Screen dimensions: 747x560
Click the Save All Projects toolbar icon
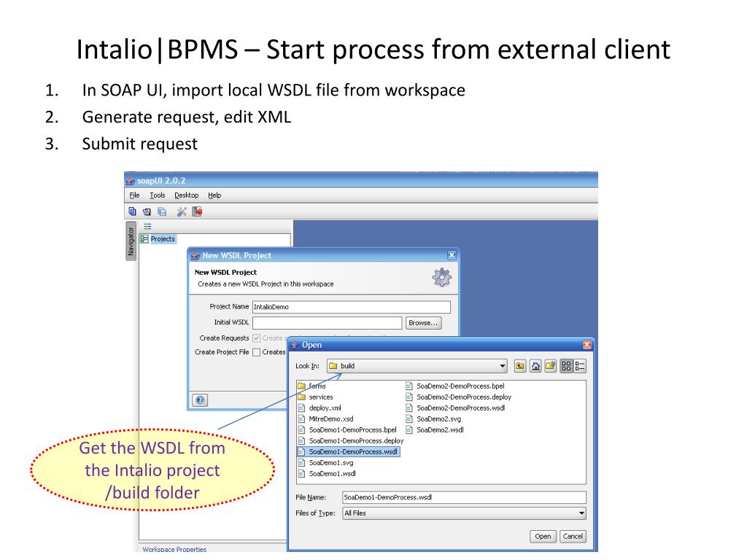(162, 211)
